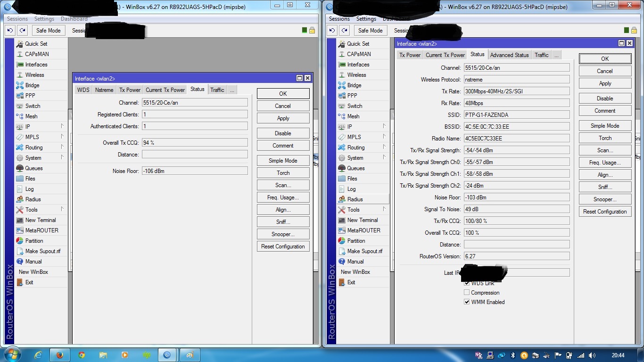
Task: Click volume icon in system tray
Action: pyautogui.click(x=592, y=355)
